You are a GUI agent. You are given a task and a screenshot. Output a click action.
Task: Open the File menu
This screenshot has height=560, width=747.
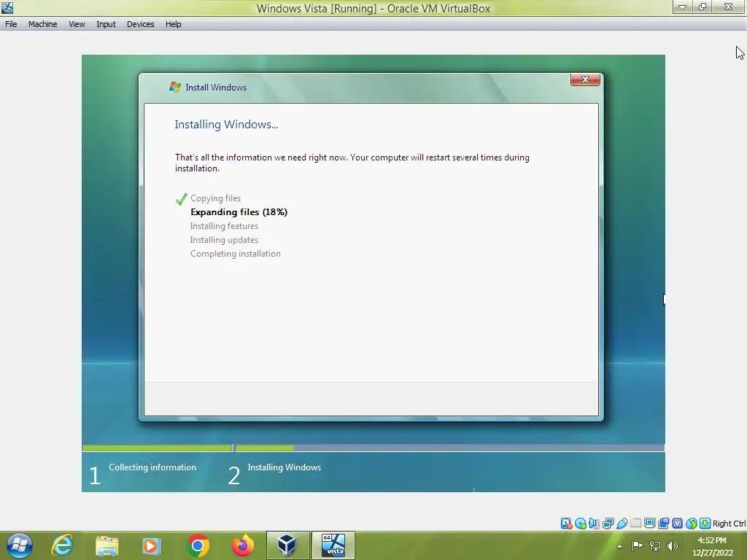[x=11, y=24]
